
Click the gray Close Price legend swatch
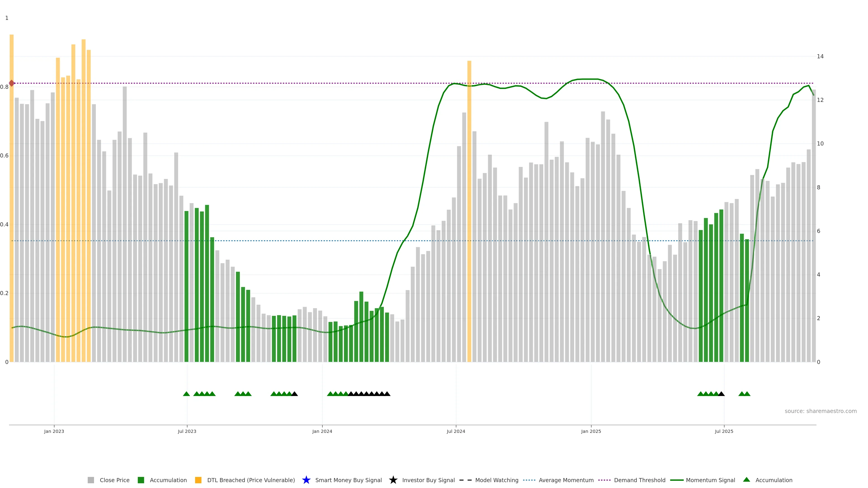point(91,480)
